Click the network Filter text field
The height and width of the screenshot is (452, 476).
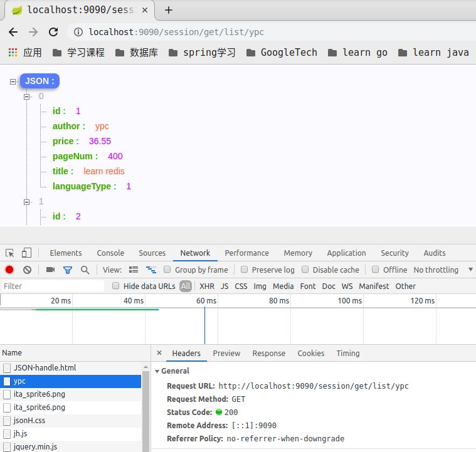click(53, 286)
